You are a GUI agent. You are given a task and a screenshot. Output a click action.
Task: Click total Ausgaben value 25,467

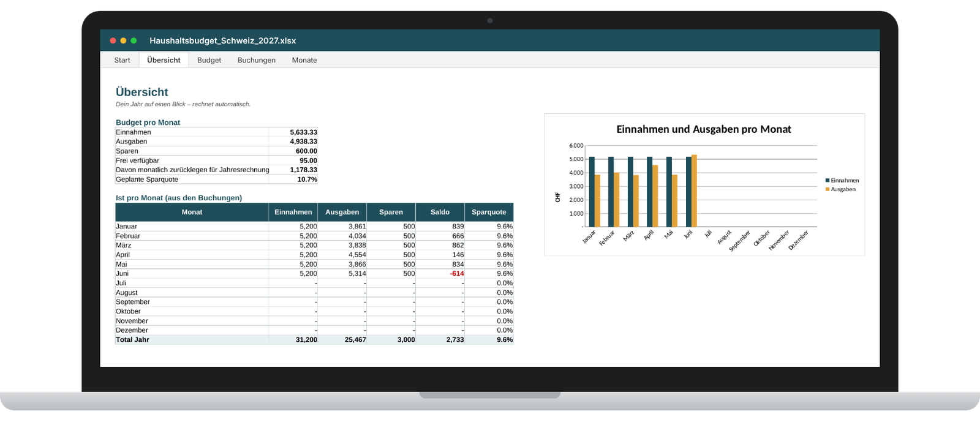355,339
